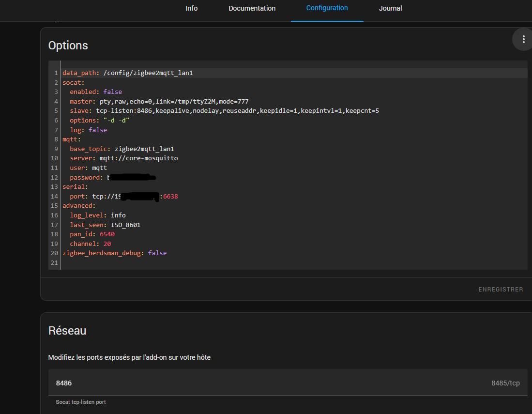Click the 'serial:' section header line

pyautogui.click(x=76, y=186)
